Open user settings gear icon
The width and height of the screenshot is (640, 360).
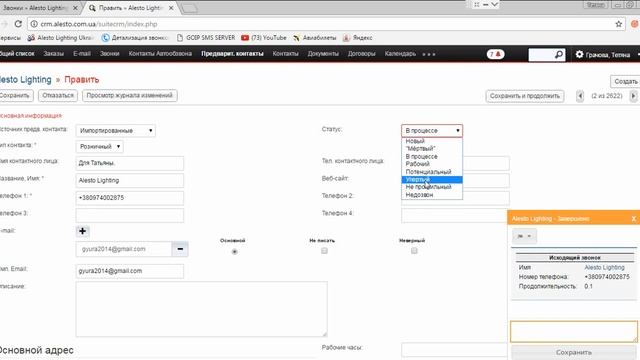coord(579,54)
